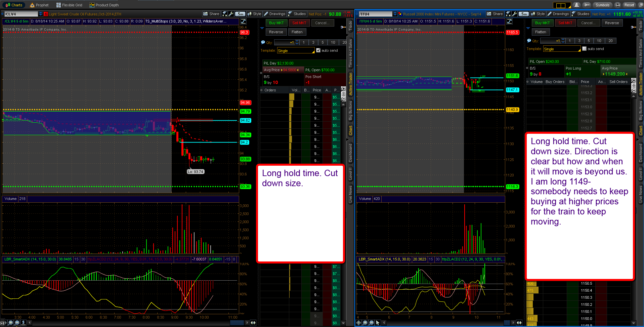
Task: Toggle the curve scale icon on /CLV4 chart
Action: pyautogui.click(x=243, y=21)
